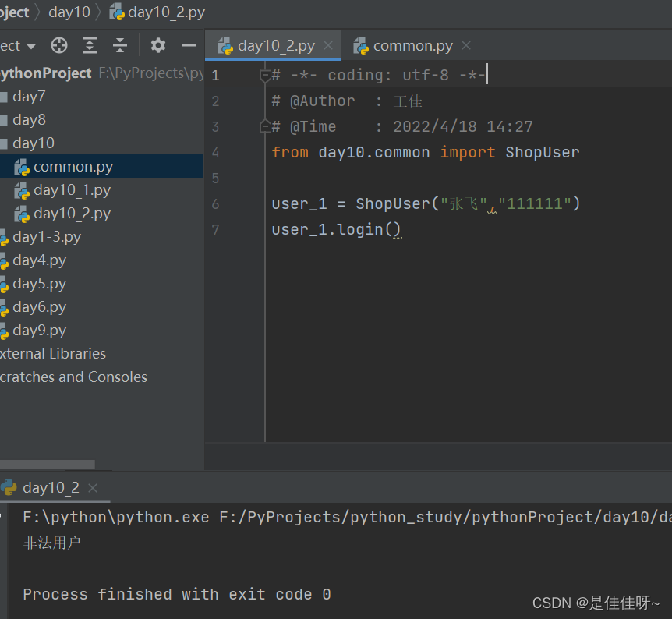Click user_1.login() call on line 7
This screenshot has width=672, height=619.
(336, 230)
